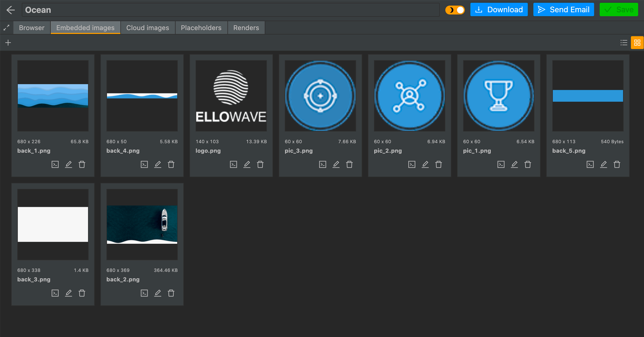
Task: Click the delete icon on pic_1.png
Action: pos(528,164)
